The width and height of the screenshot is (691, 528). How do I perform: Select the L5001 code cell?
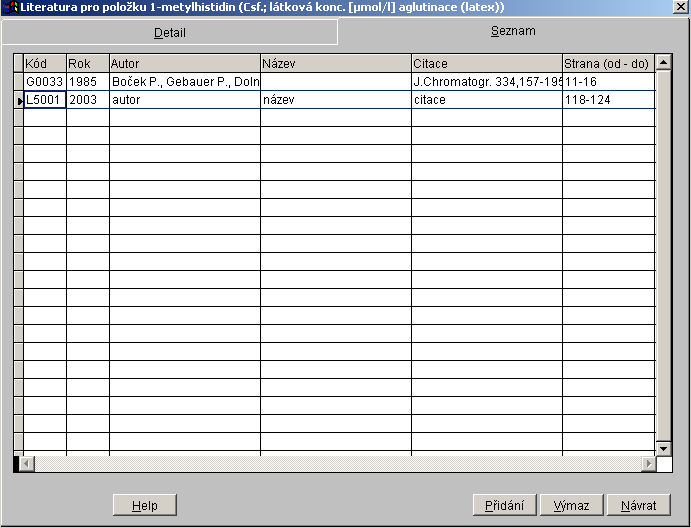(45, 100)
